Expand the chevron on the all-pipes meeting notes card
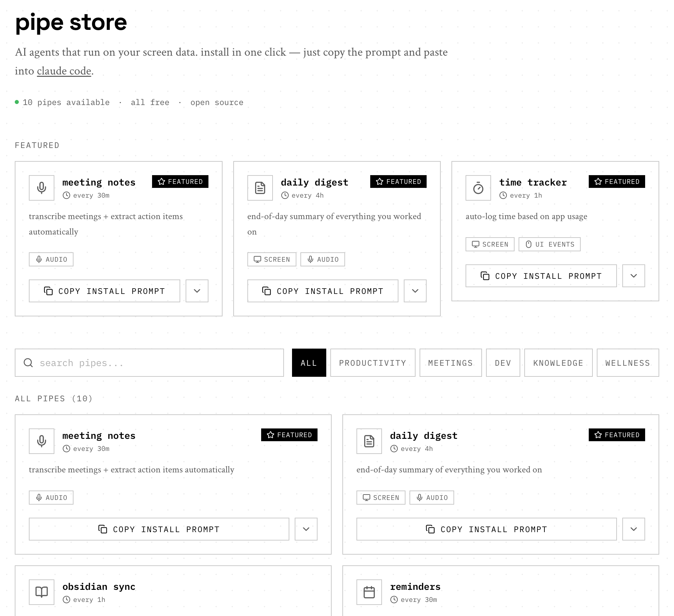674x616 pixels. [x=306, y=529]
